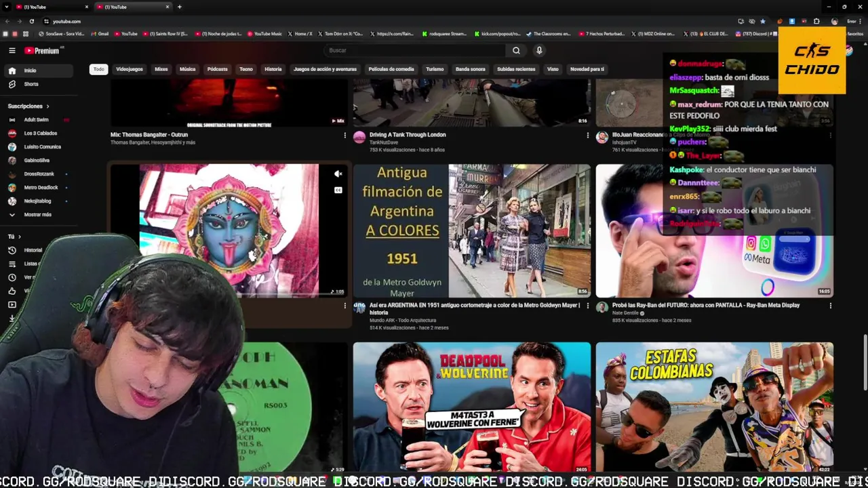Open GabinoSilva subscription
Viewport: 868px width, 488px height.
point(38,161)
